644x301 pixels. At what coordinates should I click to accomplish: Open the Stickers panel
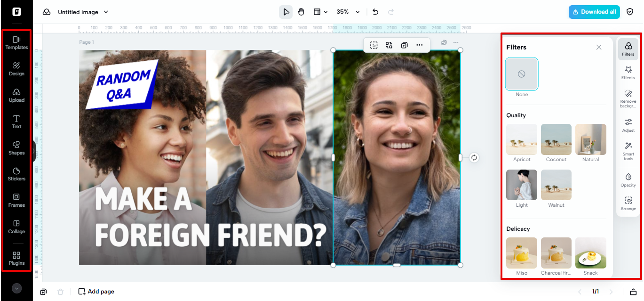pyautogui.click(x=16, y=175)
